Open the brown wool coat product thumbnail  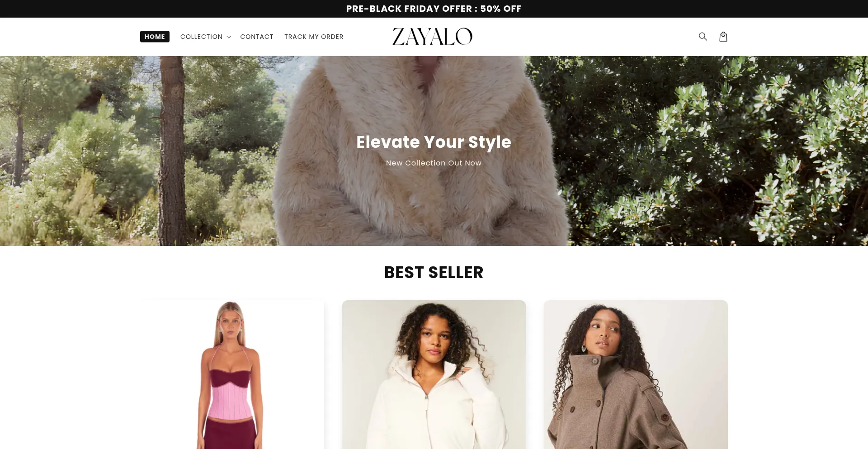[636, 374]
